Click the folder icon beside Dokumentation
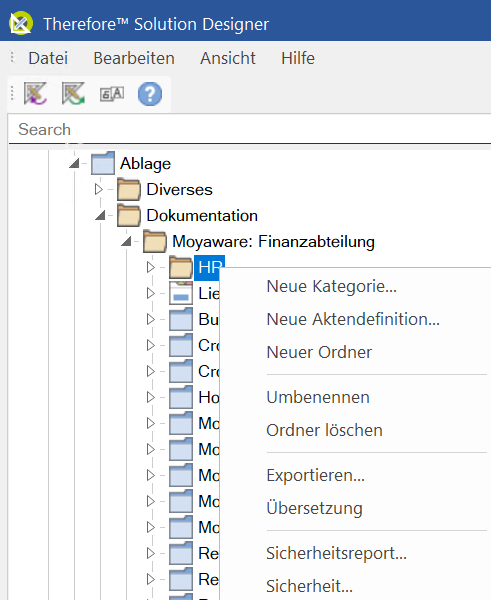Viewport: 491px width, 600px height. (129, 215)
